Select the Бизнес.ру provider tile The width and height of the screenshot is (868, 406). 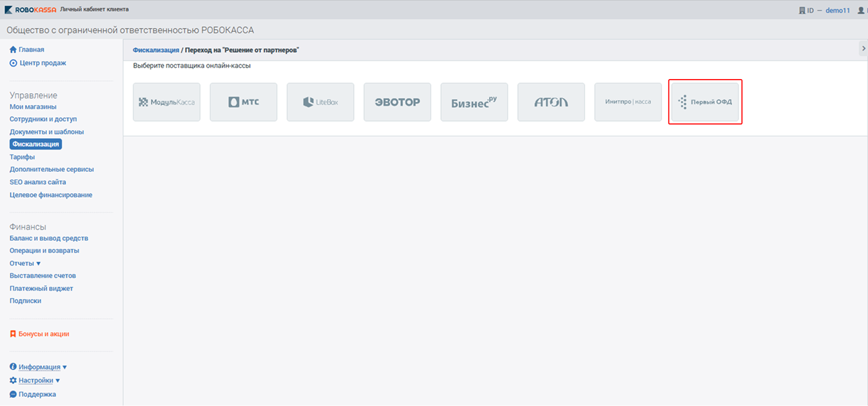coord(474,102)
